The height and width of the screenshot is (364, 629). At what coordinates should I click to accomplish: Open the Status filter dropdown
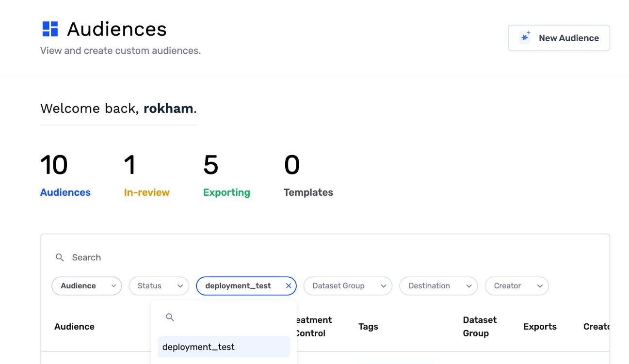159,286
